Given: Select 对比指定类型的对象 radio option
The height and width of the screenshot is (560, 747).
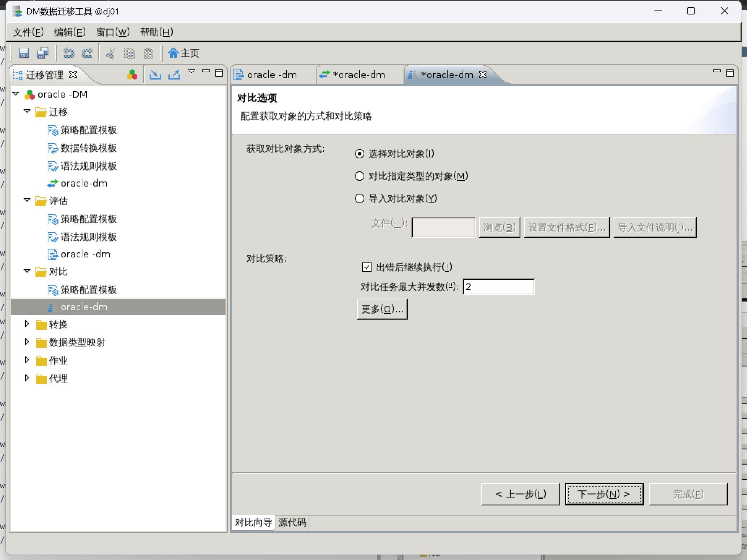Looking at the screenshot, I should coord(360,176).
